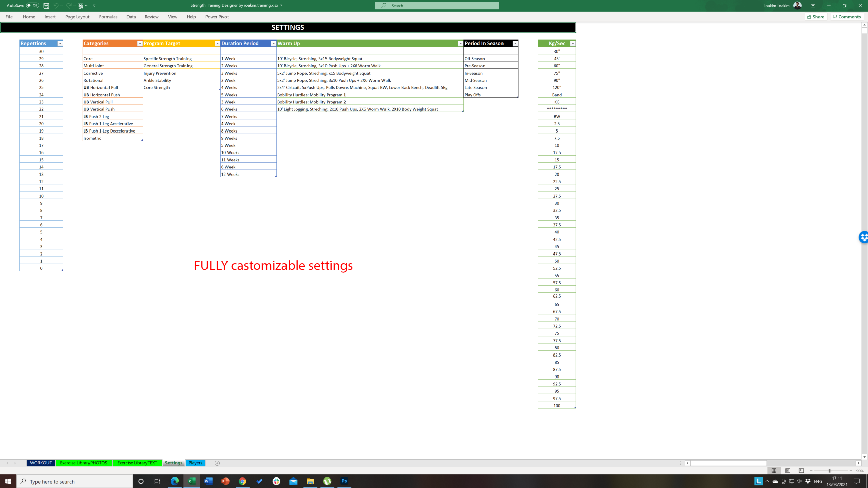
Task: Click the zoom in plus icon
Action: pyautogui.click(x=851, y=471)
